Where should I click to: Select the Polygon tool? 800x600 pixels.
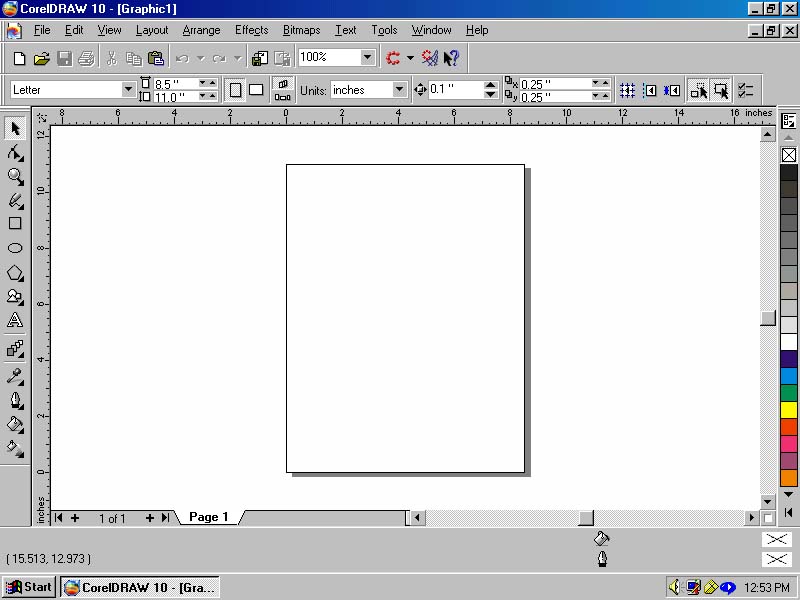(x=15, y=272)
